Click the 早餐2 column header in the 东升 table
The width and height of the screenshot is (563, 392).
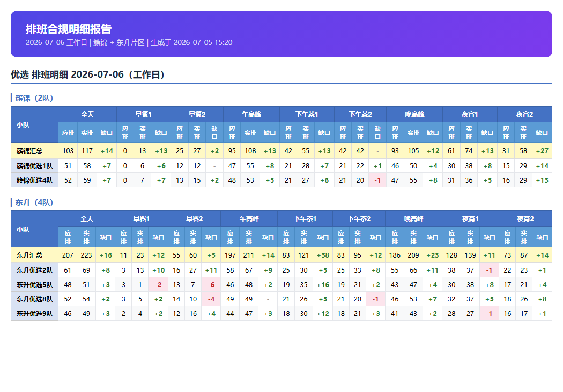coord(194,219)
